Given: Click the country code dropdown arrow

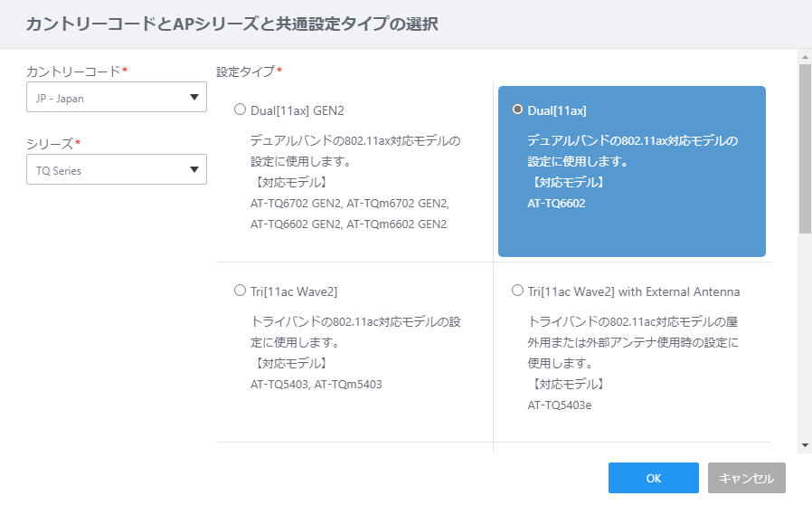Looking at the screenshot, I should (194, 97).
